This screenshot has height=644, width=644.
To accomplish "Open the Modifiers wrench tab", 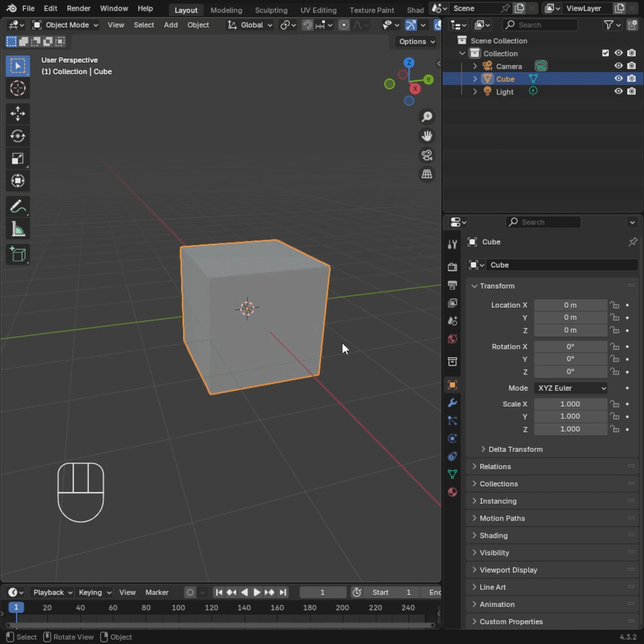I will click(453, 403).
